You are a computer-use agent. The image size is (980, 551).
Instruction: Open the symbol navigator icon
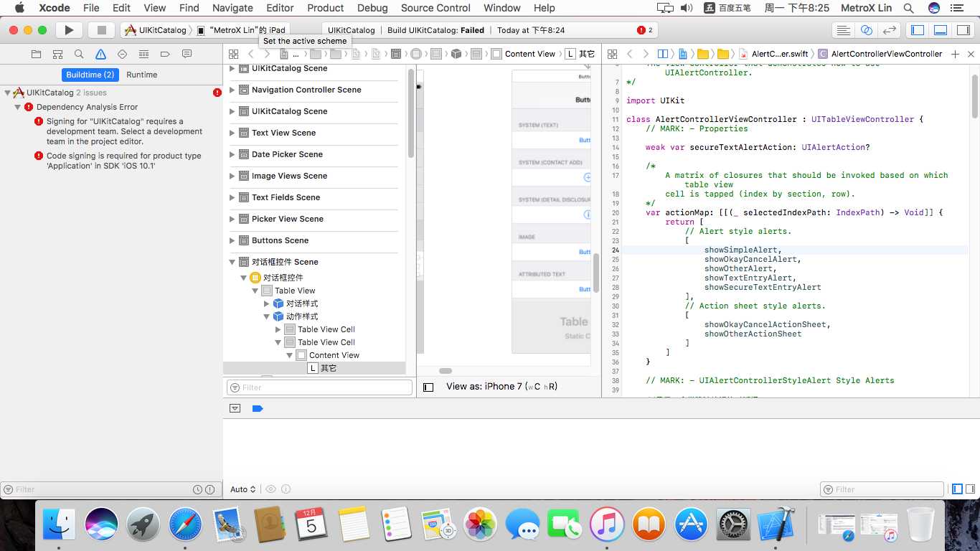[x=57, y=55]
